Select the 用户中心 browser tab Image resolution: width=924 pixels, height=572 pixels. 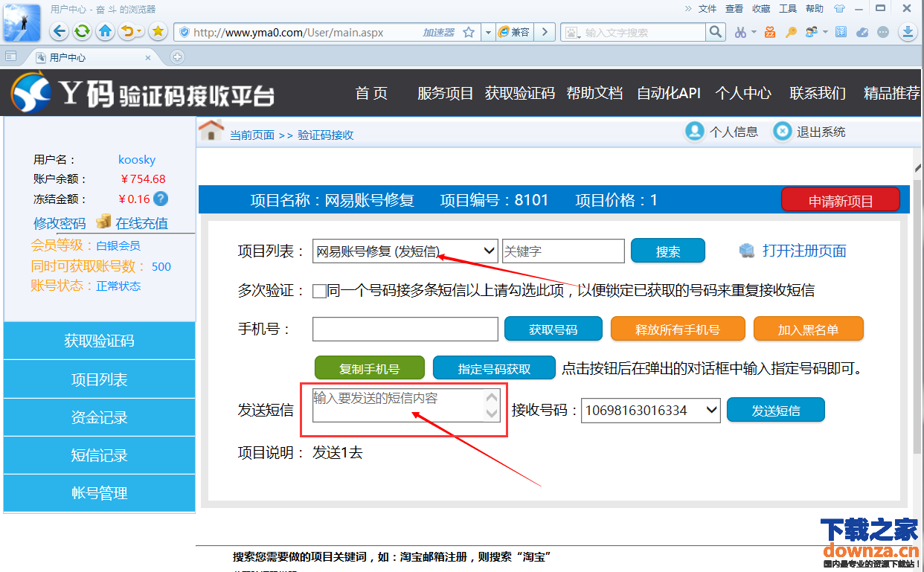94,57
